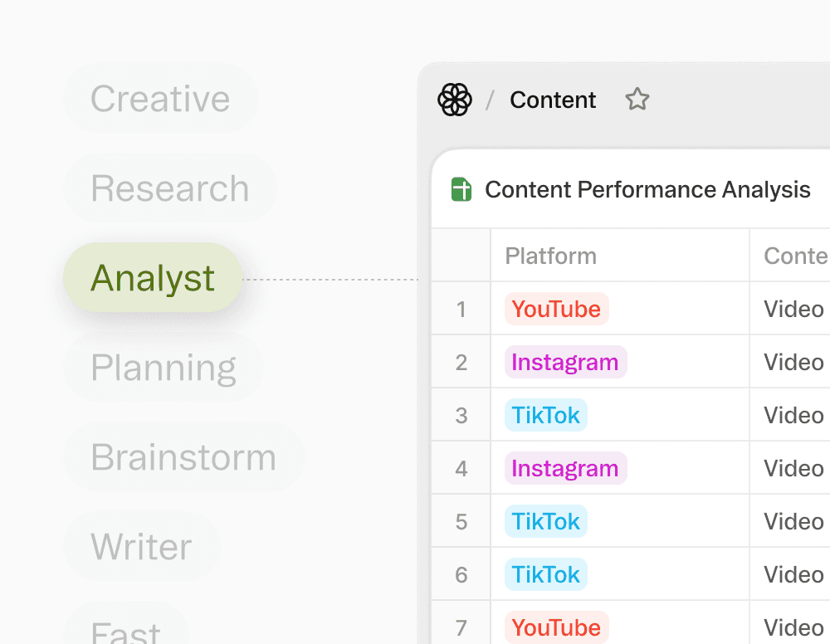Choose the Planning mode option
This screenshot has height=644, width=830.
click(164, 368)
